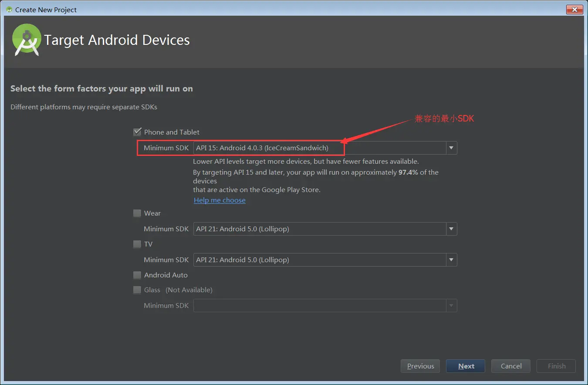This screenshot has width=588, height=385.
Task: Click the Target Android Devices heading
Action: tap(117, 40)
